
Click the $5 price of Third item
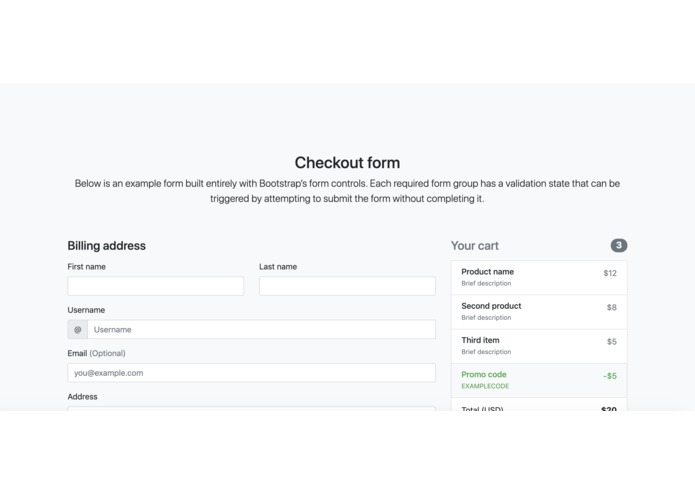[612, 342]
